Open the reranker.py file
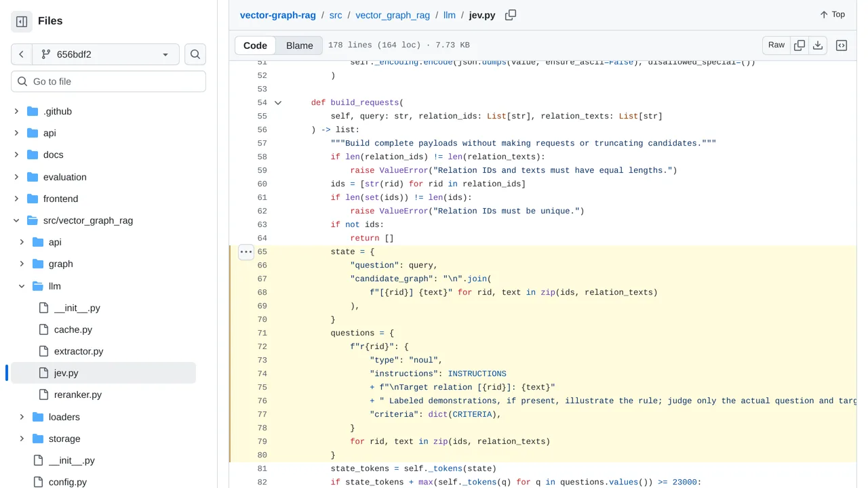 pyautogui.click(x=78, y=394)
